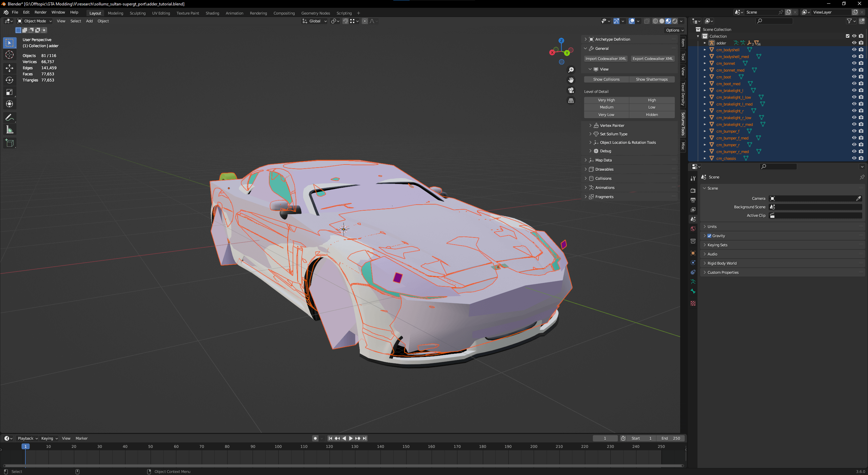
Task: Select the Rotate tool
Action: tap(9, 80)
